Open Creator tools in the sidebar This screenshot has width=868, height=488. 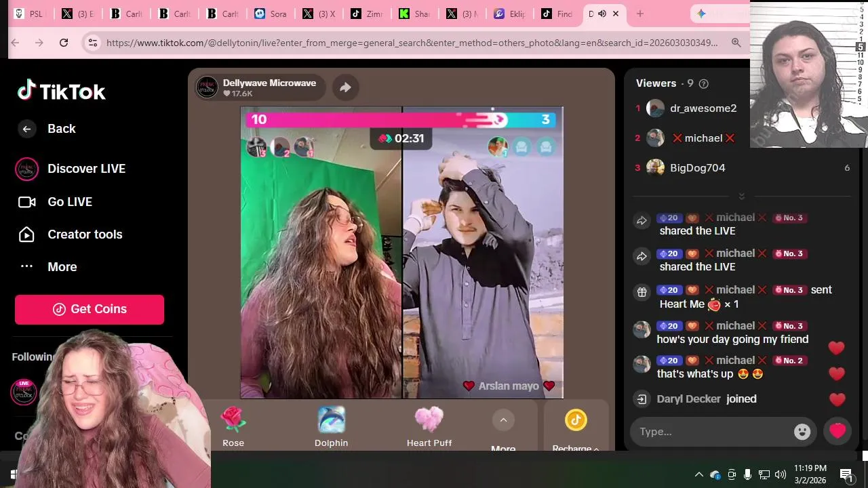pos(70,235)
